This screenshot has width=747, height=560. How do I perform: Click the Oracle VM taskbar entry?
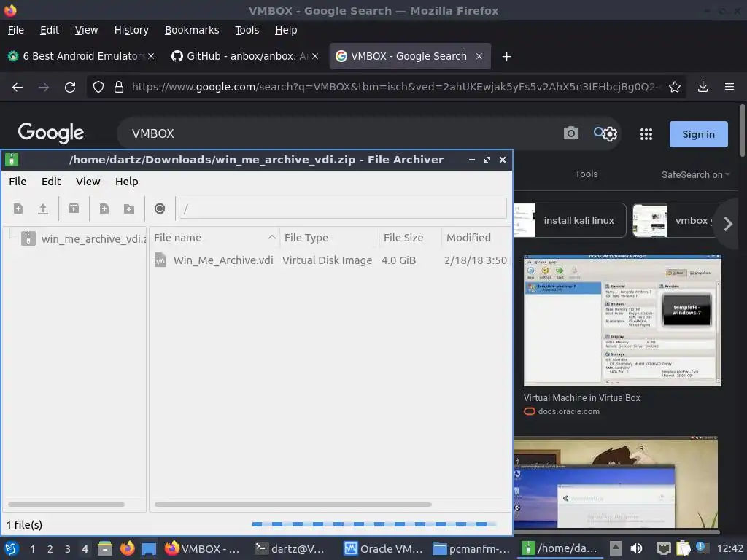pyautogui.click(x=384, y=548)
